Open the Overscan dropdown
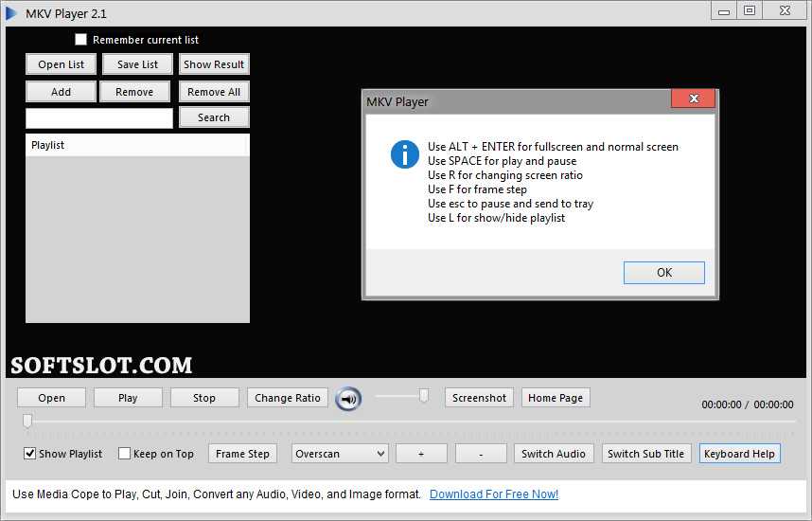812x521 pixels. pos(340,454)
